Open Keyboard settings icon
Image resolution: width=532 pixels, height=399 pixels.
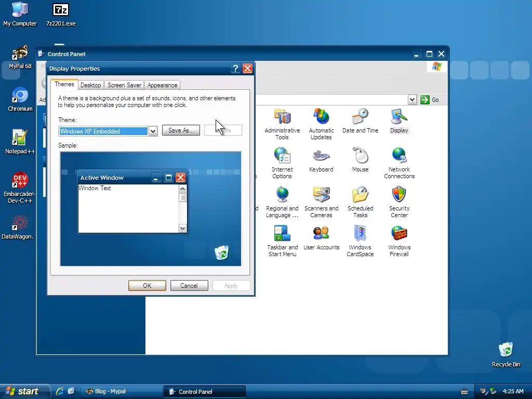(321, 160)
